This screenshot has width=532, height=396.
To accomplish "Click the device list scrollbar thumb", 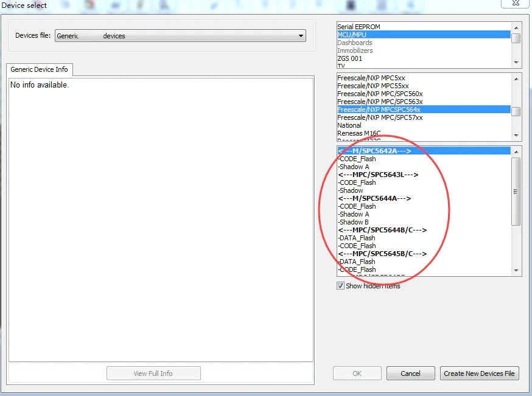I will 516,192.
